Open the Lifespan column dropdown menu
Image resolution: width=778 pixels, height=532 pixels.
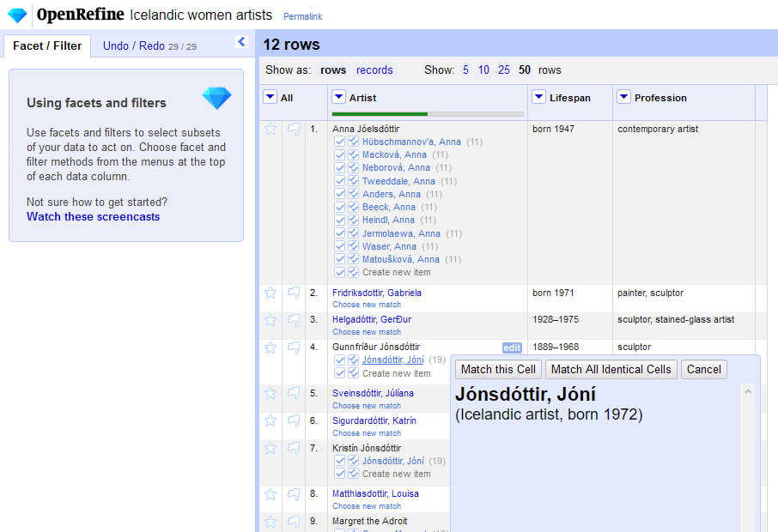[x=538, y=98]
